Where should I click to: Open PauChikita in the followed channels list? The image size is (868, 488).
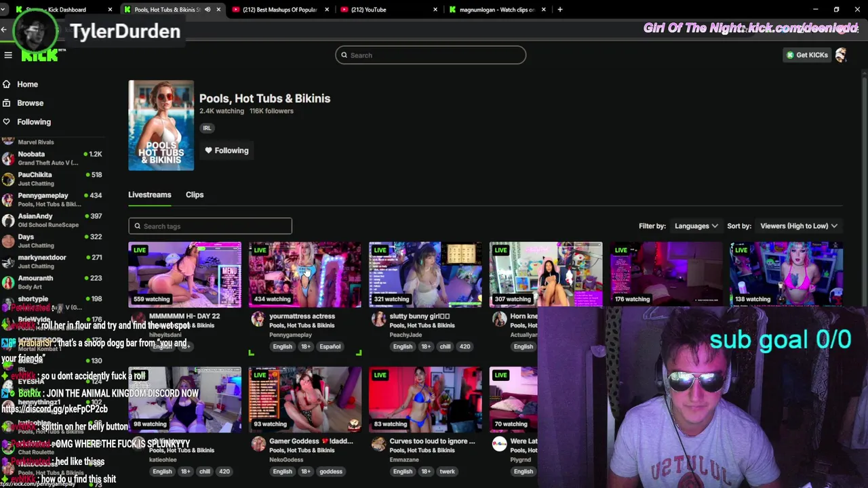point(52,179)
